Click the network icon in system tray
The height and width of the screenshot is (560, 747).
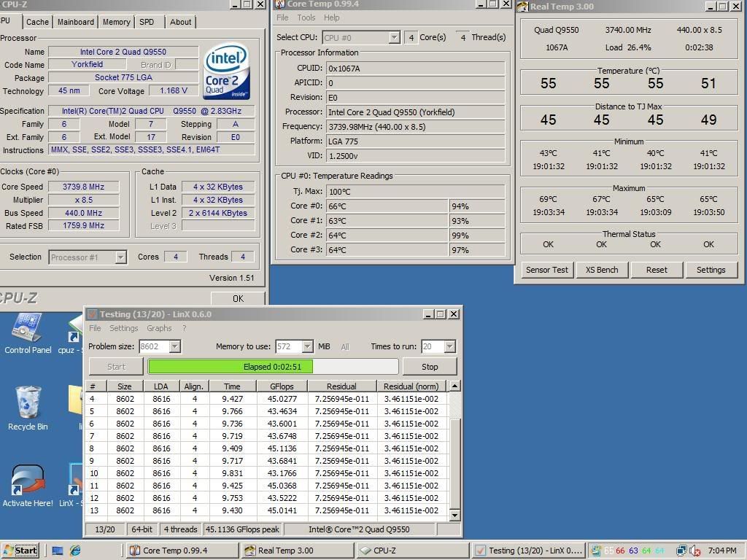point(682,551)
